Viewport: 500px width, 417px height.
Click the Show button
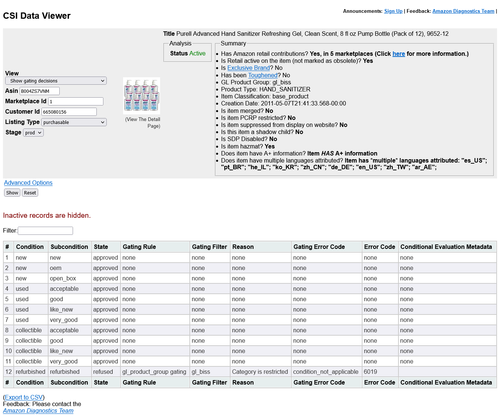(x=12, y=193)
